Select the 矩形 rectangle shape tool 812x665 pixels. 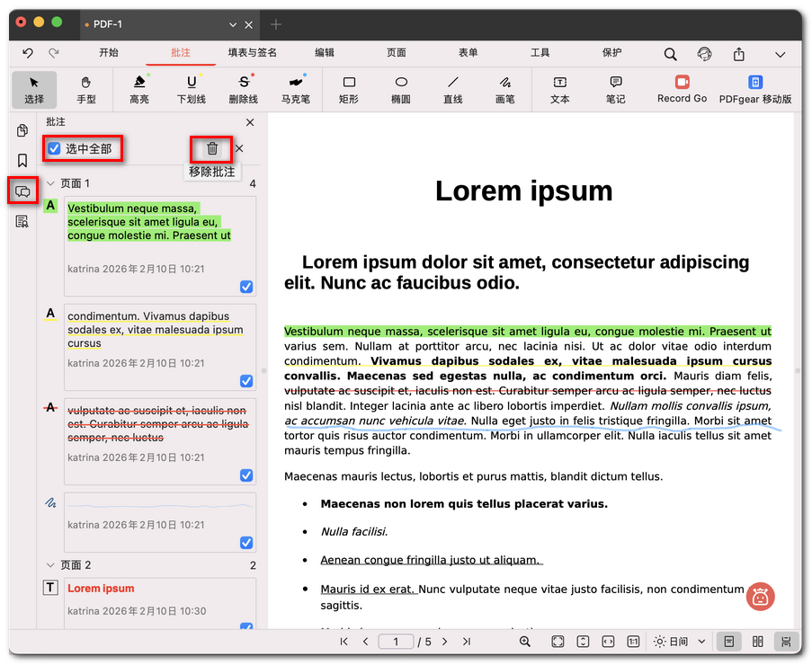349,90
